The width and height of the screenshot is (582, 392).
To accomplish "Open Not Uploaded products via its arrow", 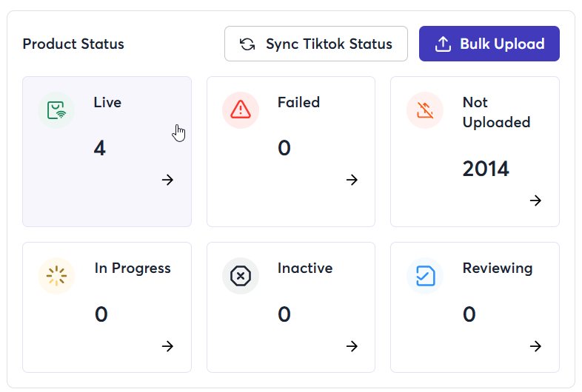I will click(x=535, y=200).
